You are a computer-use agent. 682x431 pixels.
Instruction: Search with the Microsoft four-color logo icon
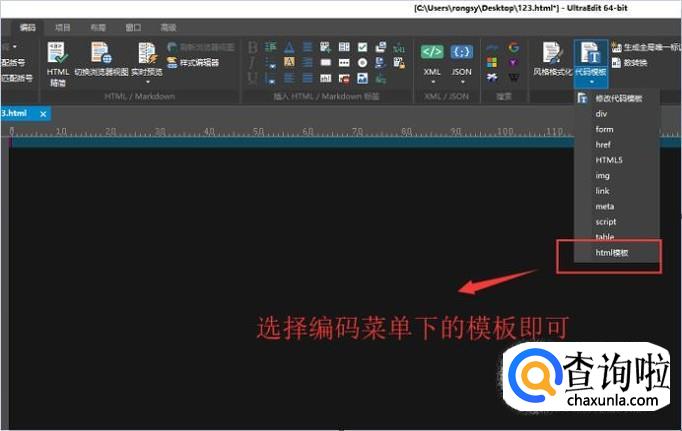pyautogui.click(x=492, y=63)
